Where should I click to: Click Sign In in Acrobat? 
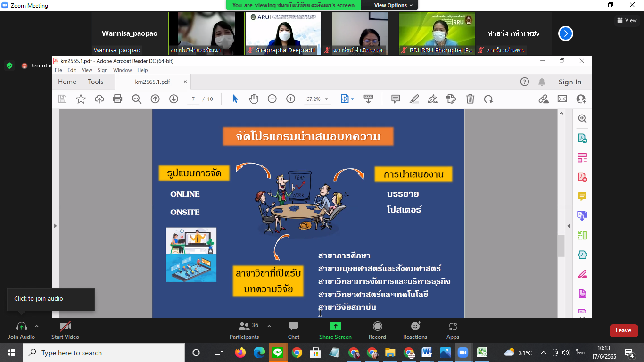(x=570, y=82)
